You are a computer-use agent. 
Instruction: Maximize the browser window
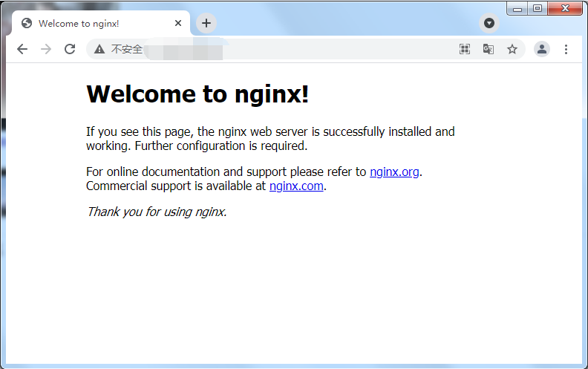[538, 8]
